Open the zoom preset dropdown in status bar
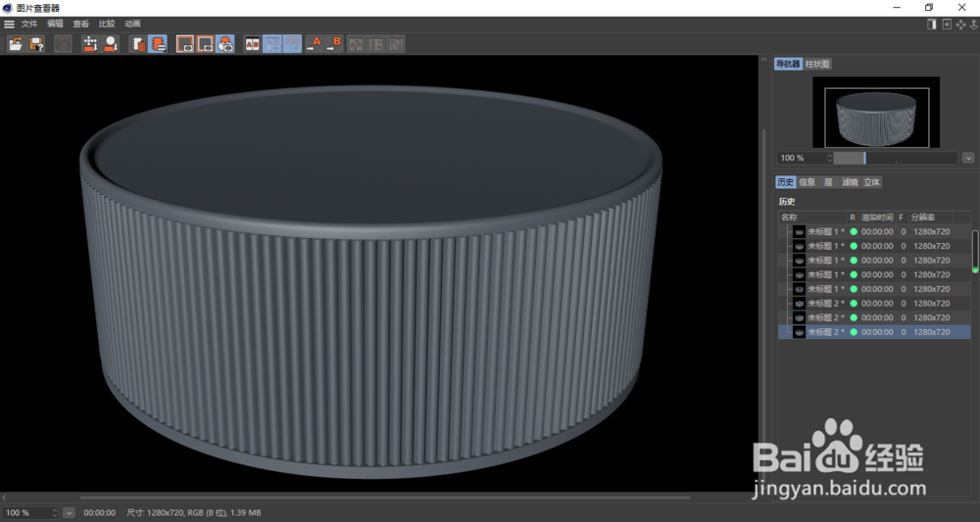This screenshot has height=522, width=980. 69,512
